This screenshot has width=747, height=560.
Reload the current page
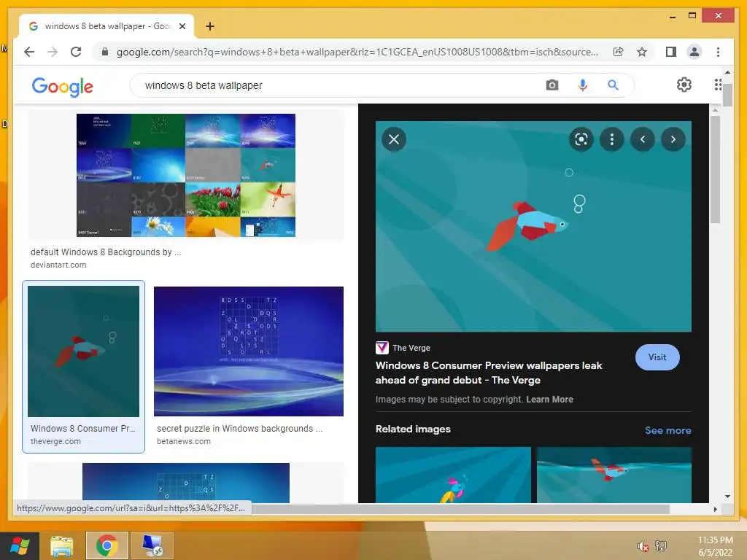coord(76,52)
